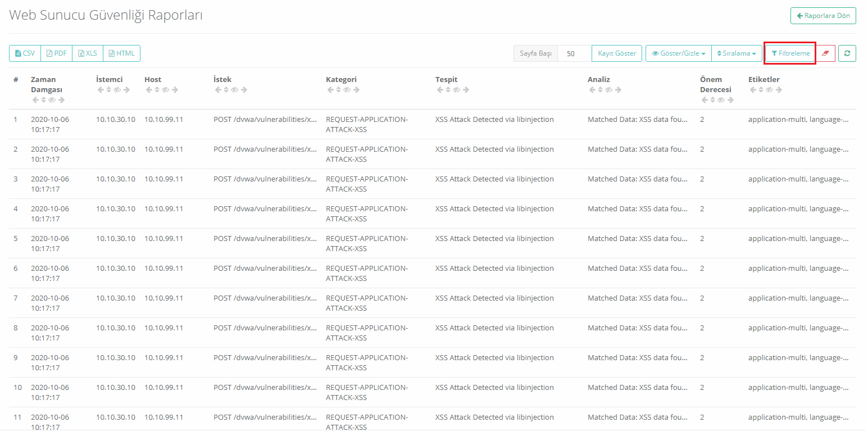The height and width of the screenshot is (436, 868).
Task: Hide the İstemci column
Action: [117, 90]
